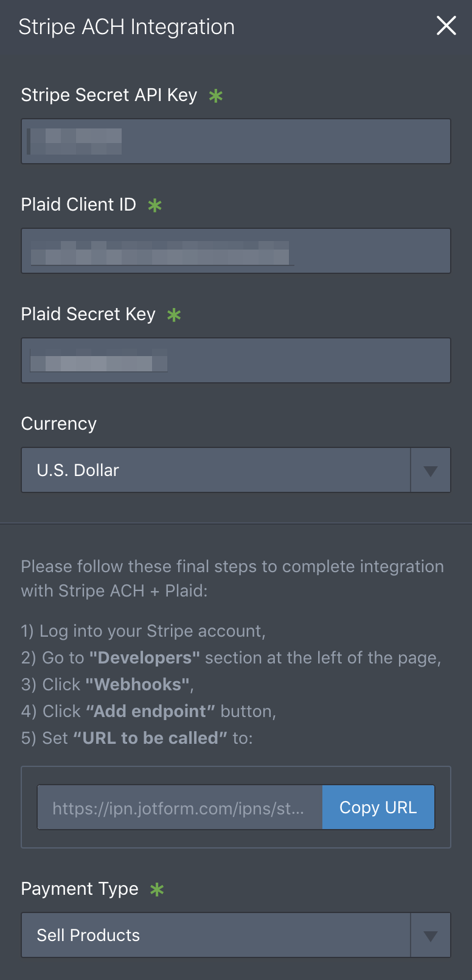The width and height of the screenshot is (472, 980).
Task: Focus the Plaid Client ID input
Action: (236, 251)
